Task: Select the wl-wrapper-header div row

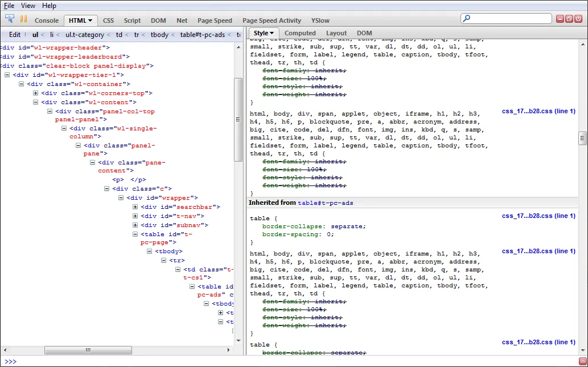Action: point(55,48)
